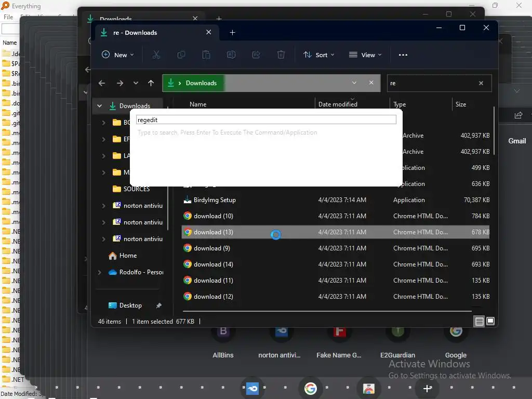The image size is (532, 399).
Task: Open pinned Desktop in navigation pane
Action: coord(130,305)
